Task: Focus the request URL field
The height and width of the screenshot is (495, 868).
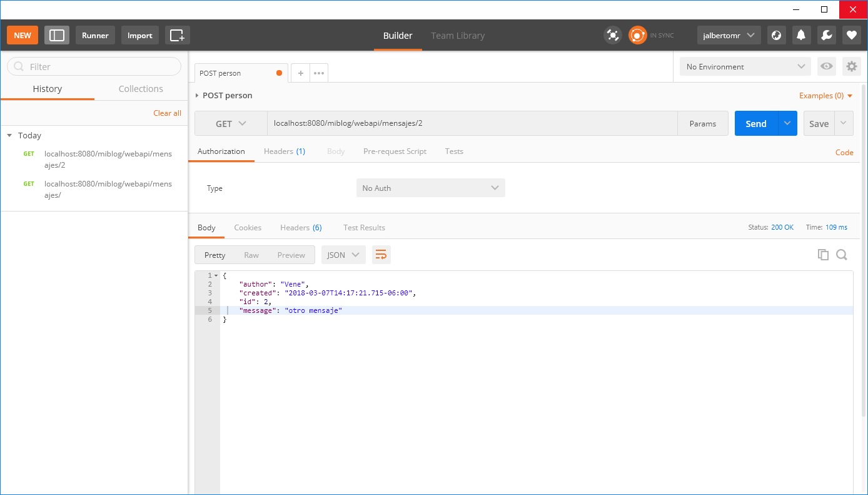Action: (472, 124)
